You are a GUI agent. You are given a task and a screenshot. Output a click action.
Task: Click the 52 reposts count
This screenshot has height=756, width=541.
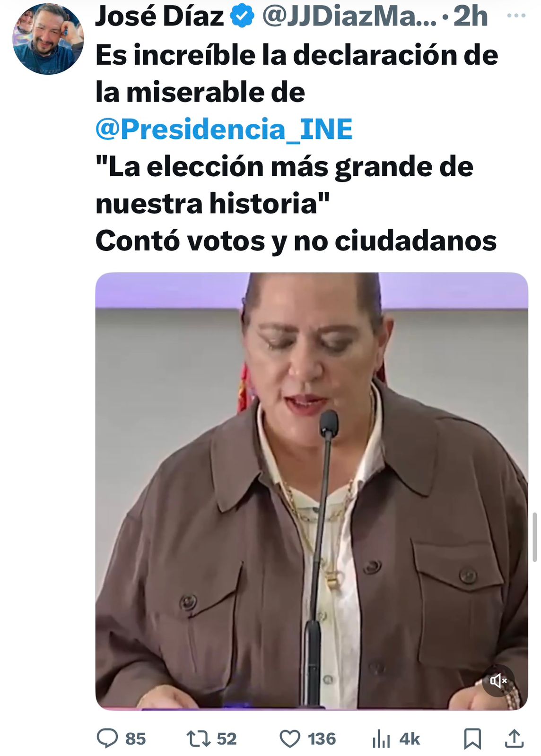(x=227, y=739)
